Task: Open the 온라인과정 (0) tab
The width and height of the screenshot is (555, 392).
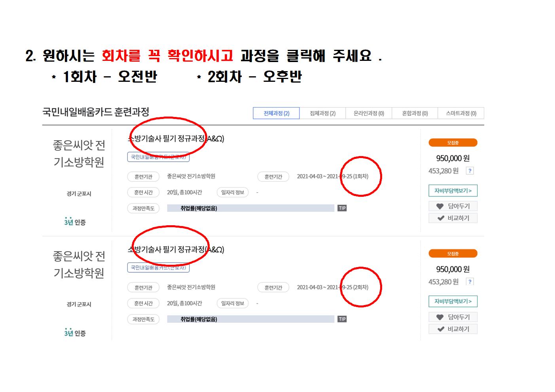Action: [x=369, y=113]
